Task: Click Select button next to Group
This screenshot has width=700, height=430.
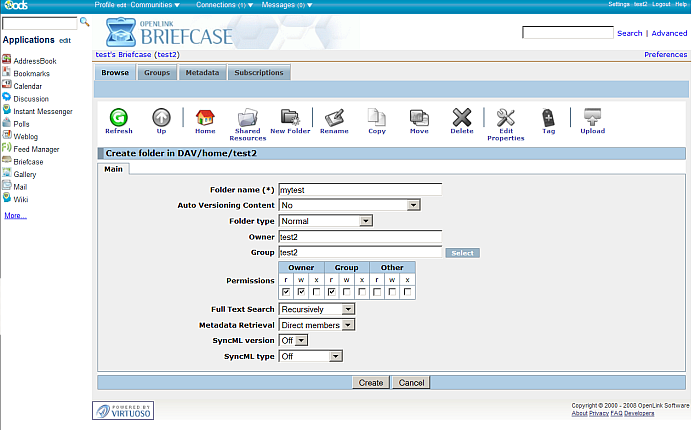Action: click(x=463, y=253)
